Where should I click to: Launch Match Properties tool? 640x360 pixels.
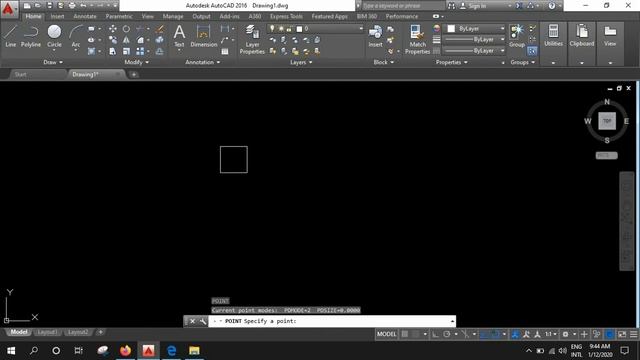click(417, 39)
